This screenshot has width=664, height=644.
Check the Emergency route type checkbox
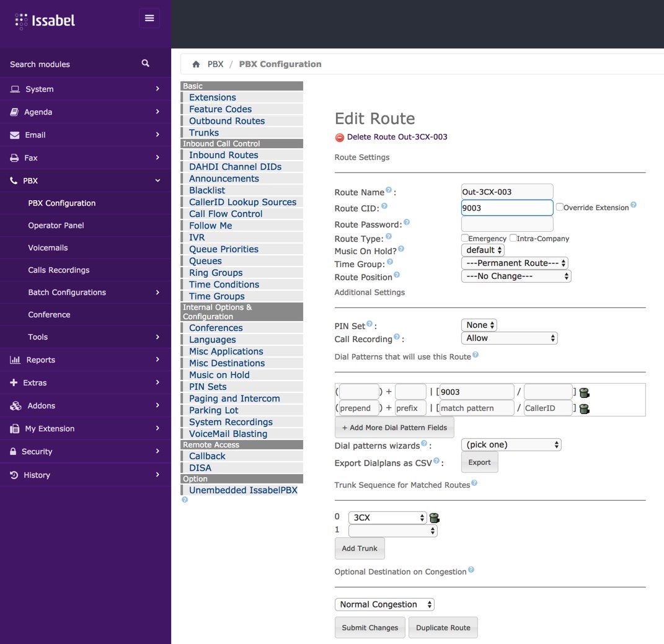pos(464,238)
